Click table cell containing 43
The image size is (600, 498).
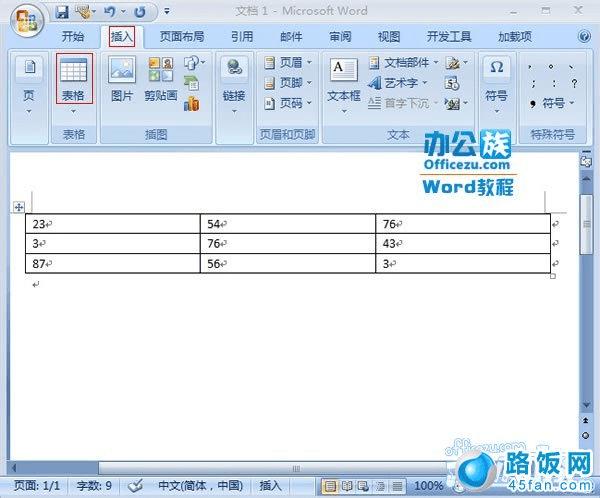click(x=463, y=243)
